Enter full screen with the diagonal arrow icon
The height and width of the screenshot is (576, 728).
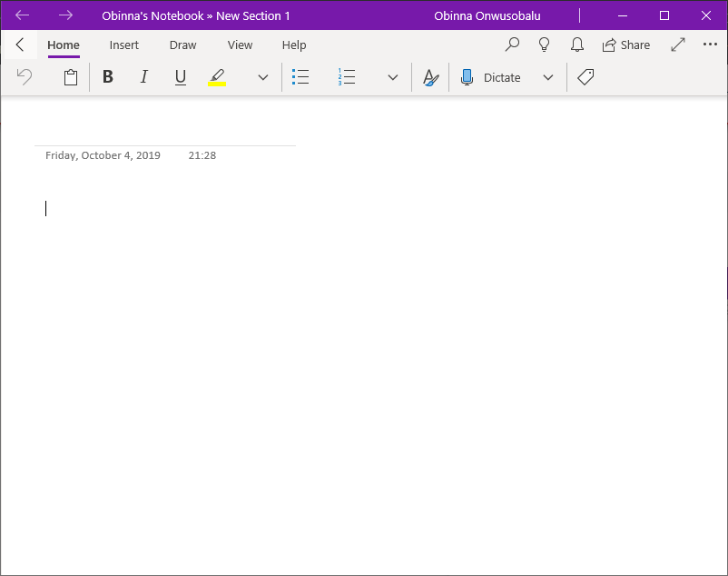point(677,45)
